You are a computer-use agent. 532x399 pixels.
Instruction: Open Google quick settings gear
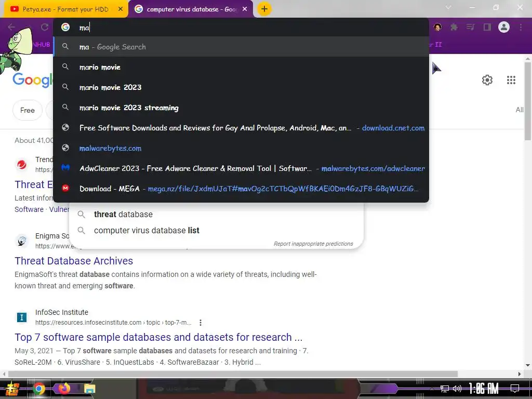coord(487,80)
